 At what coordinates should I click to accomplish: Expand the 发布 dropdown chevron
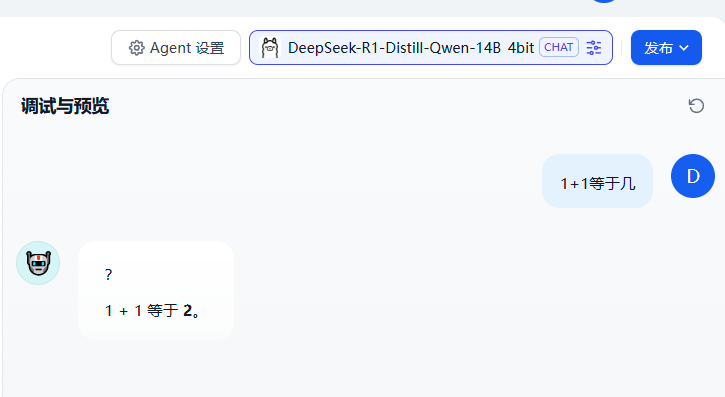[684, 48]
